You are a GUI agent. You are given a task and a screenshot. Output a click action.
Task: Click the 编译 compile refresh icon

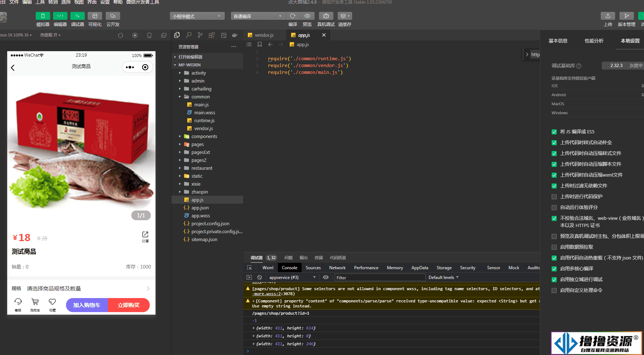(x=293, y=16)
